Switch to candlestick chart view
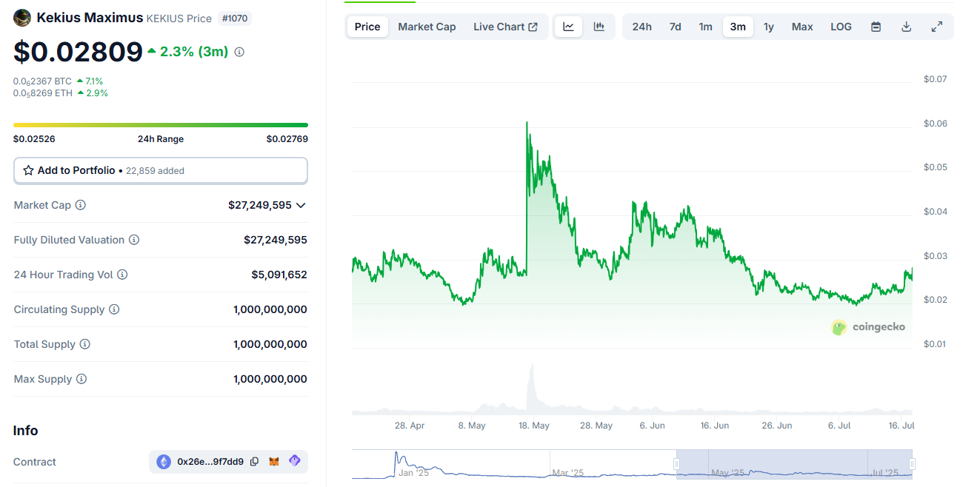The image size is (980, 487). pyautogui.click(x=599, y=26)
